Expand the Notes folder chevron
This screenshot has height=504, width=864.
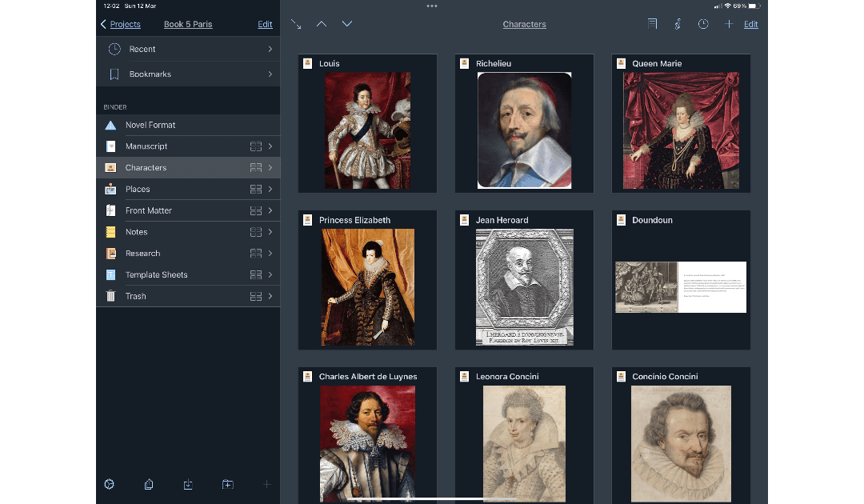tap(270, 232)
